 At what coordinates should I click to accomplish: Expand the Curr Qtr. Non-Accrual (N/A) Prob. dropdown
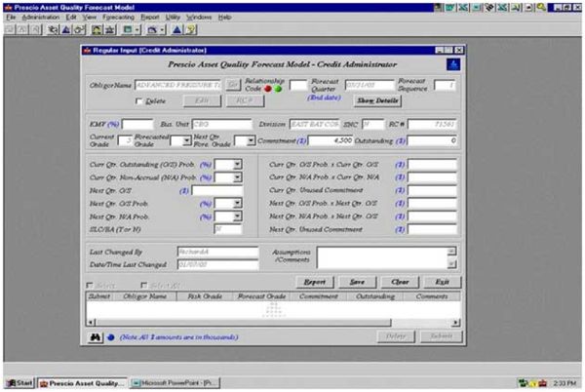(x=237, y=177)
